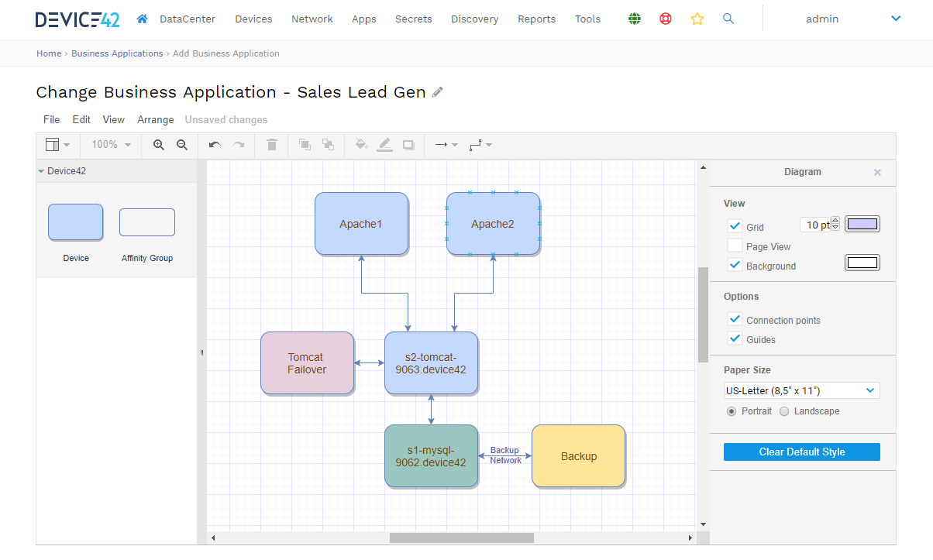Enable the Page View checkbox

735,246
